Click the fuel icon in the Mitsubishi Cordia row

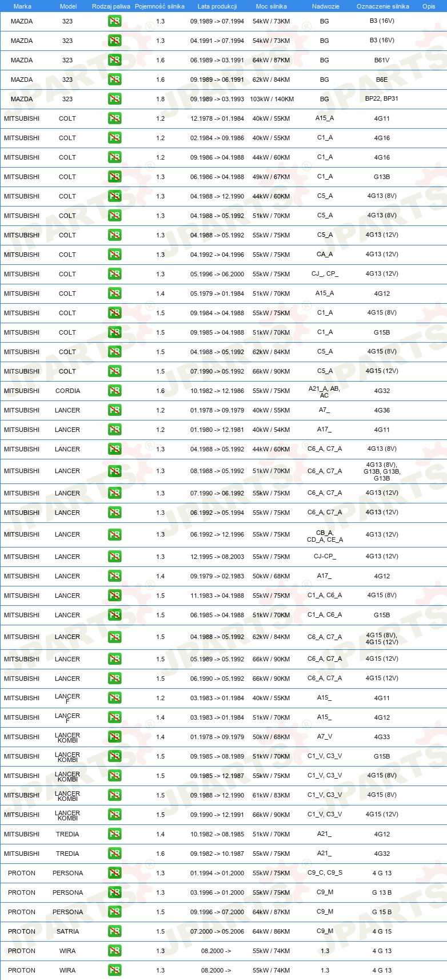115,391
